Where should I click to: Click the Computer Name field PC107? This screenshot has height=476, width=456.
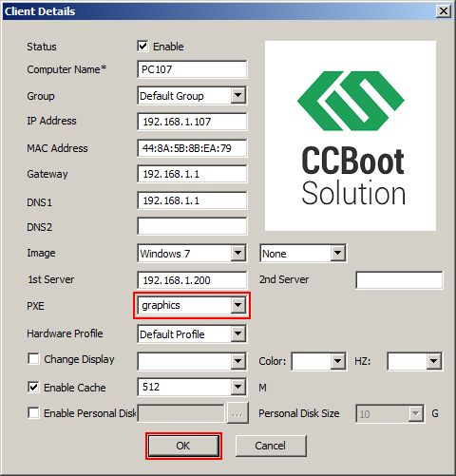tap(192, 69)
